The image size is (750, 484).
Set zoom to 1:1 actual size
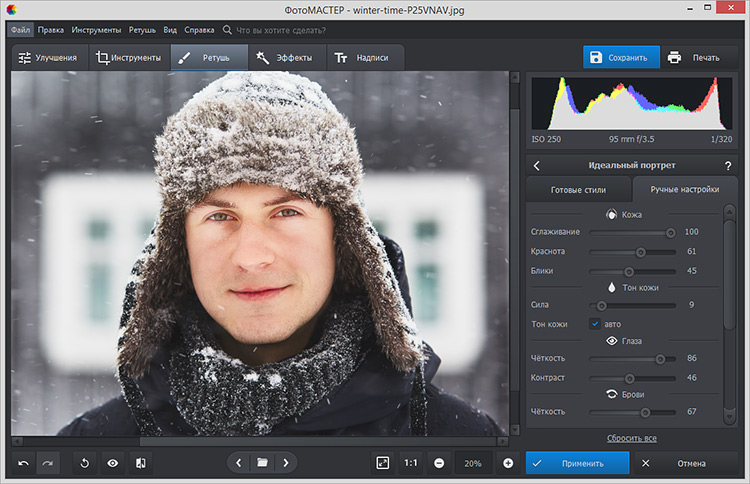(410, 463)
